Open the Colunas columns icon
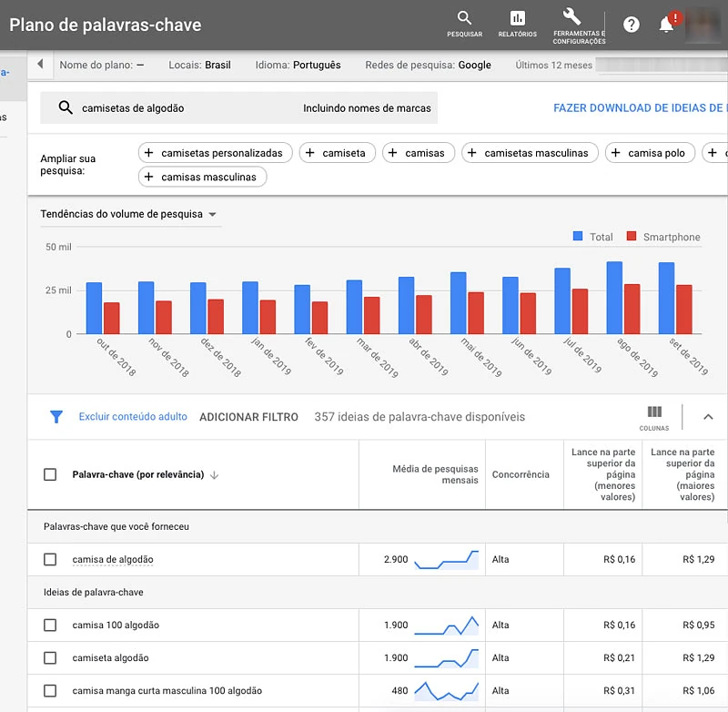This screenshot has width=728, height=712. tap(654, 412)
